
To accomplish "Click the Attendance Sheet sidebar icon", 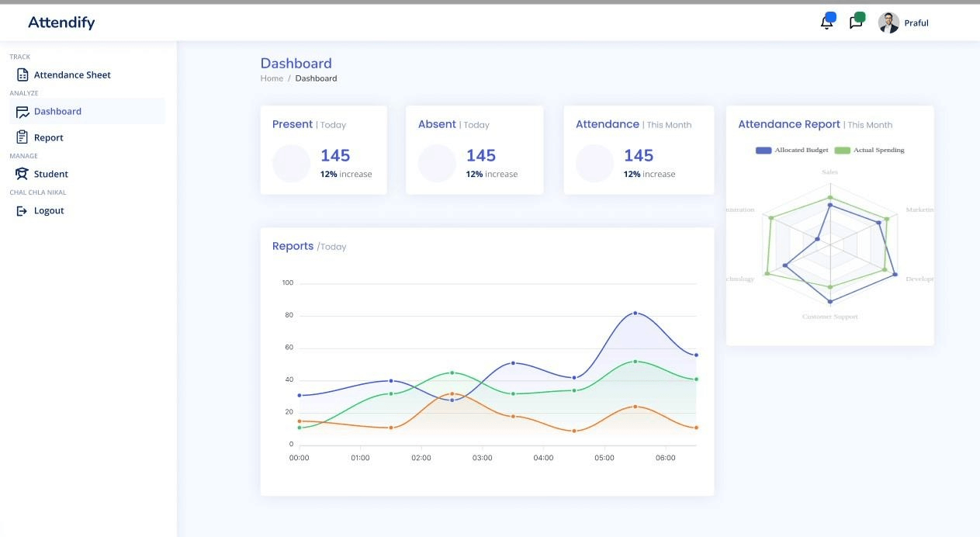I will click(23, 75).
